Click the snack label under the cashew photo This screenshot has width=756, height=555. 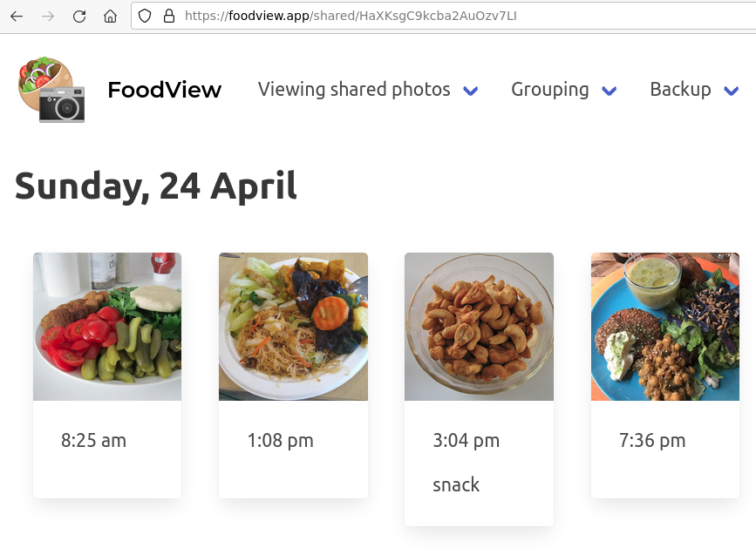(456, 484)
